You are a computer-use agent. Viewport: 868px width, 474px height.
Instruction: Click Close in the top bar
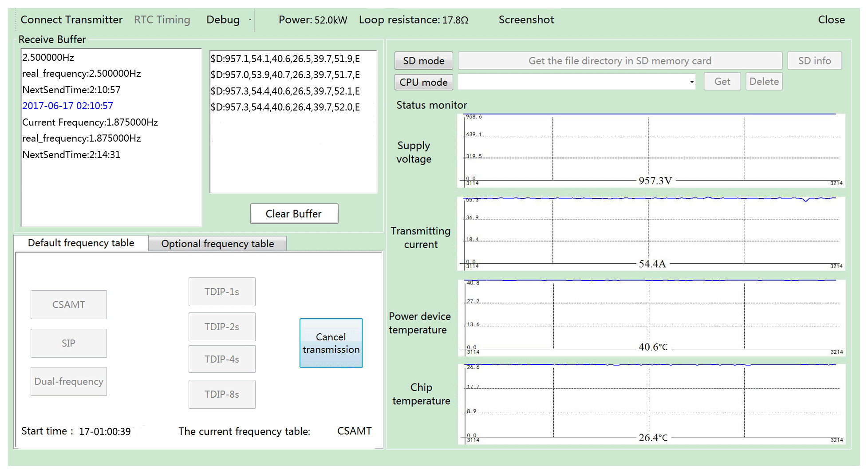pos(831,20)
